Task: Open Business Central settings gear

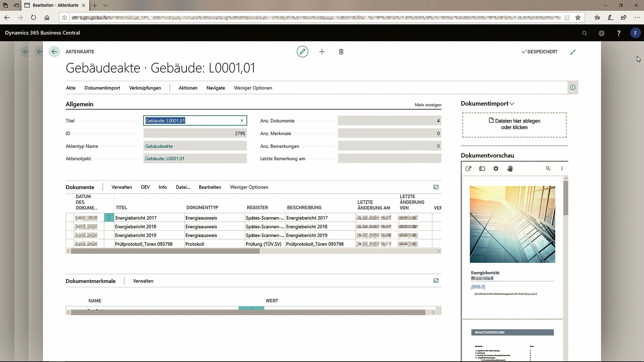Action: pos(601,33)
